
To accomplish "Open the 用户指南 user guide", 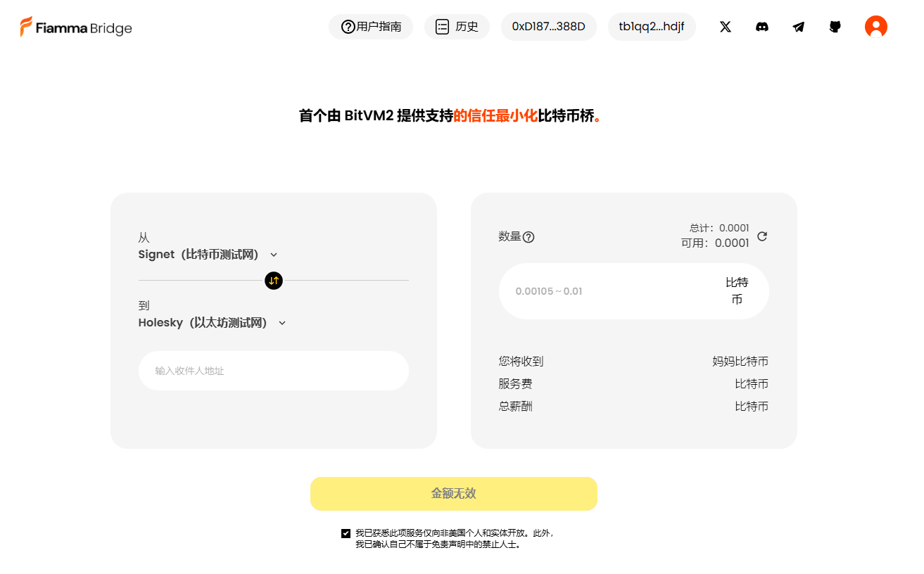I will click(371, 27).
